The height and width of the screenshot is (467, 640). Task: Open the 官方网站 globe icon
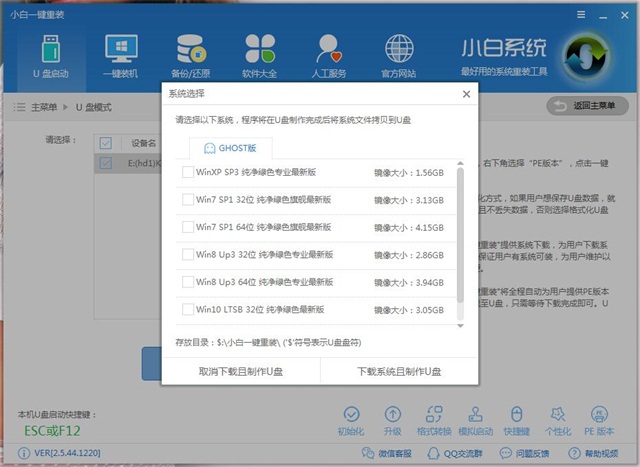tap(399, 49)
